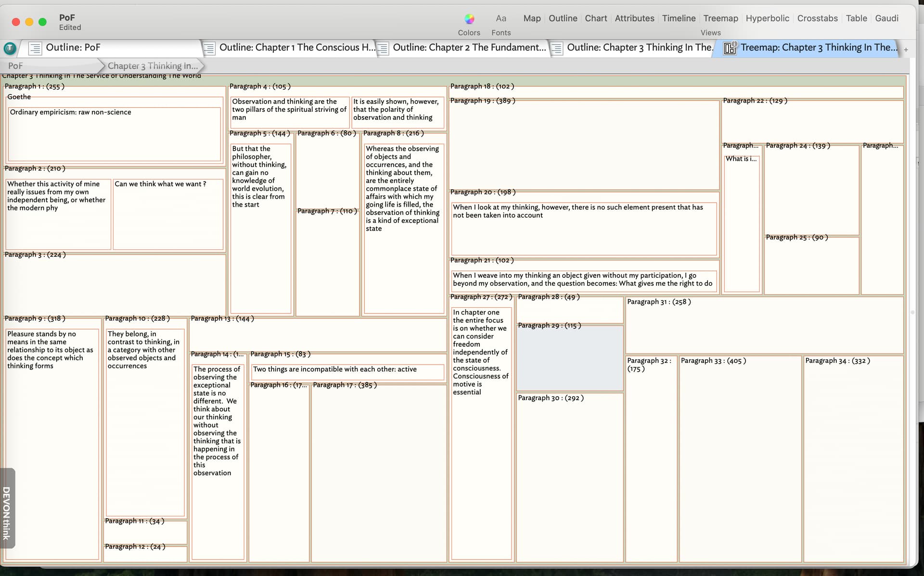Switch to the Crosstabs view
The image size is (924, 576).
coord(817,18)
